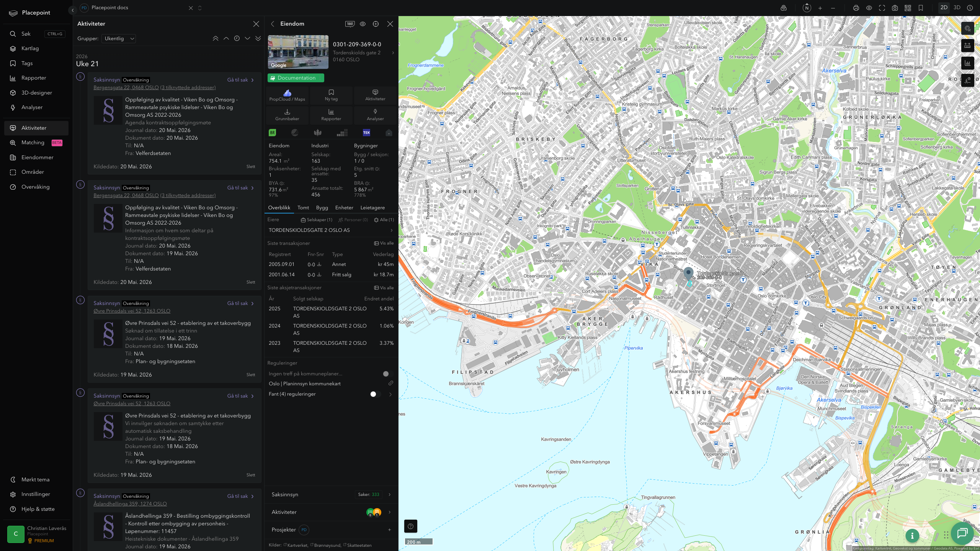Click the TEK badge icon
The height and width of the screenshot is (551, 980).
coord(366,133)
